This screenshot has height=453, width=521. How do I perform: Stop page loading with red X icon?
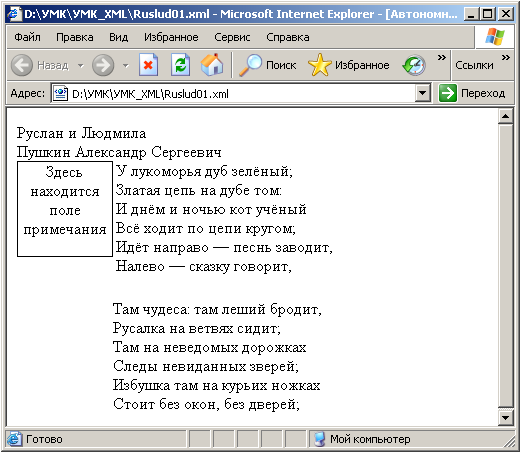(x=148, y=65)
